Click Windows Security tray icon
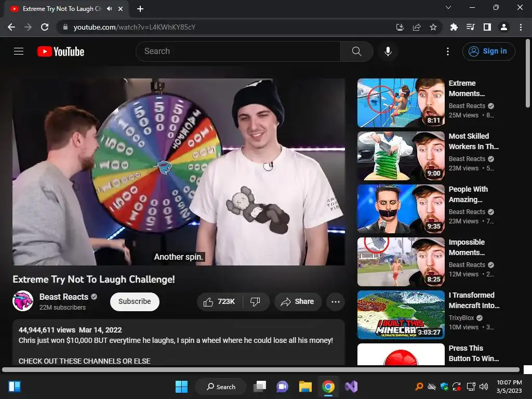 point(444,387)
